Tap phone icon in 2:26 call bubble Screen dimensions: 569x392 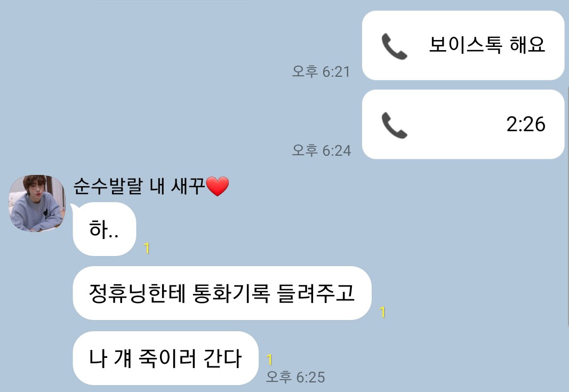(x=395, y=125)
